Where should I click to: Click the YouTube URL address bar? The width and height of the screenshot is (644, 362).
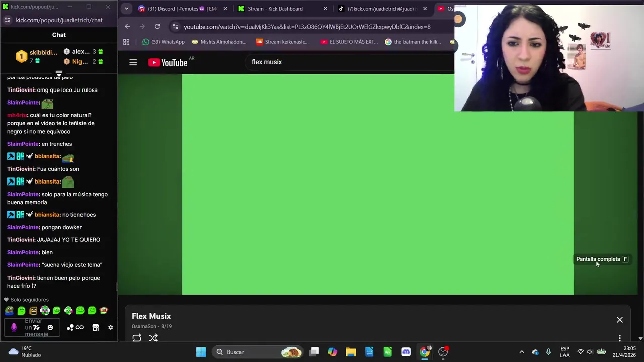coord(307,27)
